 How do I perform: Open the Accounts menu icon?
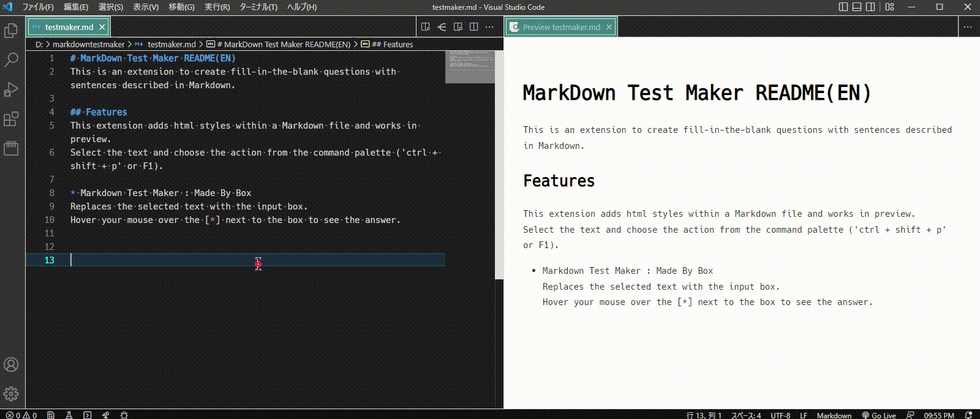(11, 364)
